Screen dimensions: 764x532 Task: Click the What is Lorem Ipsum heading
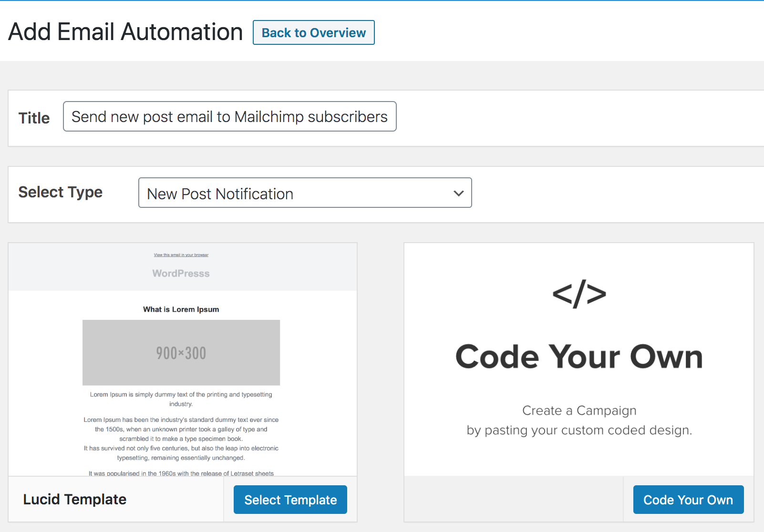click(181, 309)
